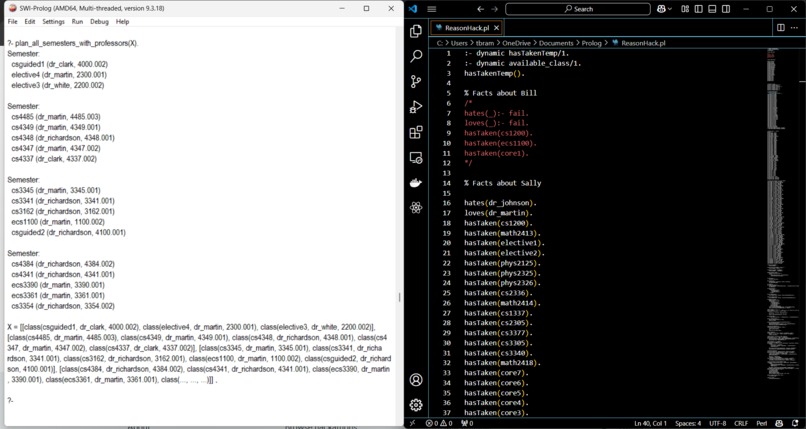The image size is (806, 429).
Task: Open the Manage gear menu
Action: (x=416, y=404)
